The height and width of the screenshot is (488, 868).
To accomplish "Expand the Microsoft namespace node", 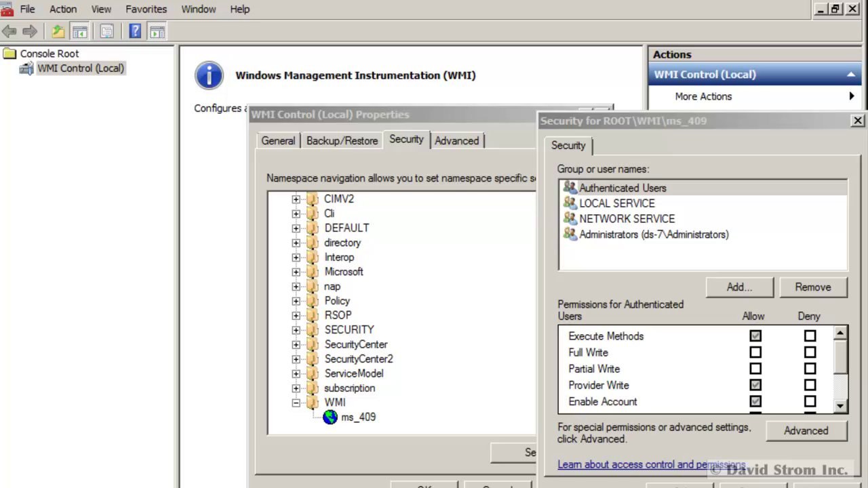I will tap(296, 272).
